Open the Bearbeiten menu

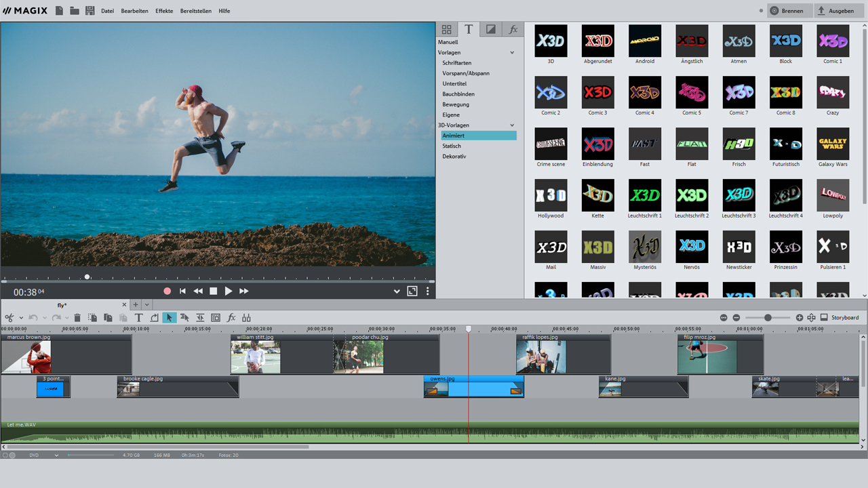(134, 11)
